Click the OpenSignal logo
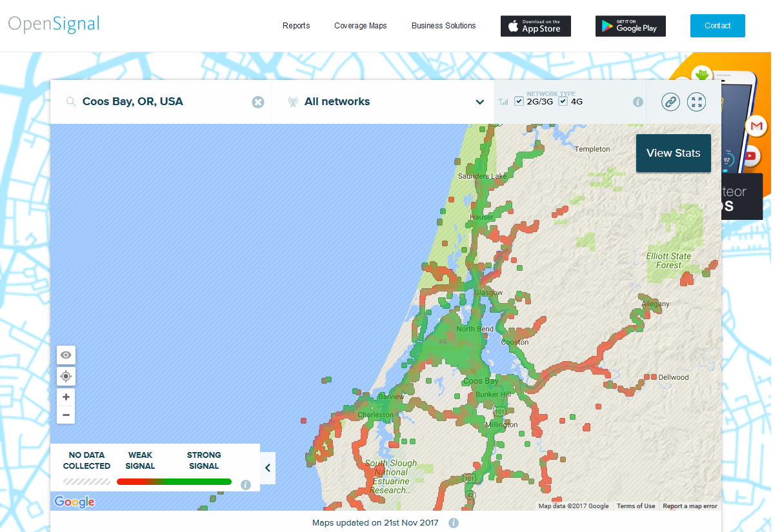 point(54,24)
